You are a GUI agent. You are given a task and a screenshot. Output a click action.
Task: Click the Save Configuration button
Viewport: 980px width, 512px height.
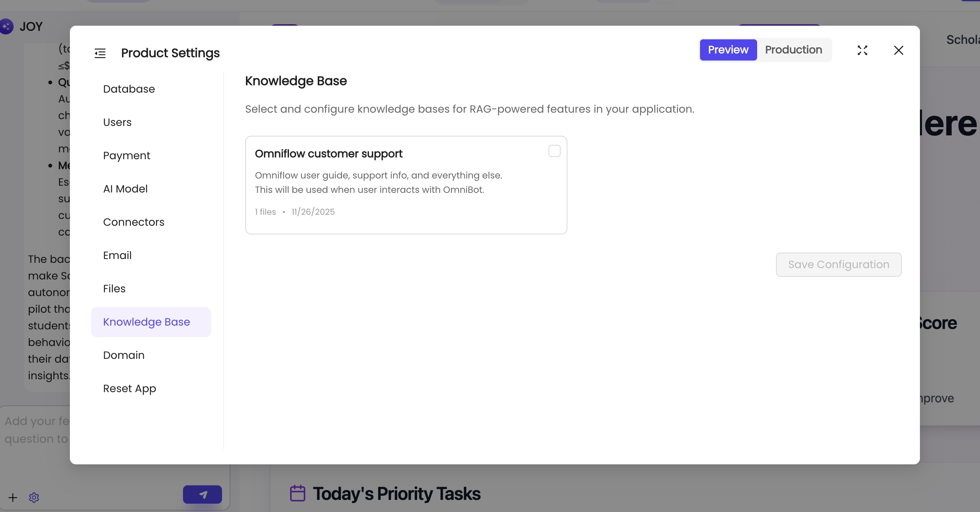(x=838, y=264)
